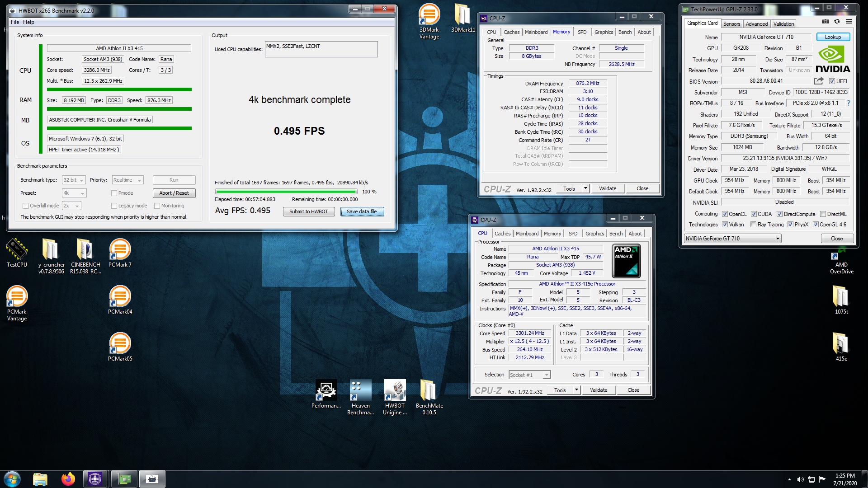Click the Used CPU capabilities text box

(x=321, y=49)
